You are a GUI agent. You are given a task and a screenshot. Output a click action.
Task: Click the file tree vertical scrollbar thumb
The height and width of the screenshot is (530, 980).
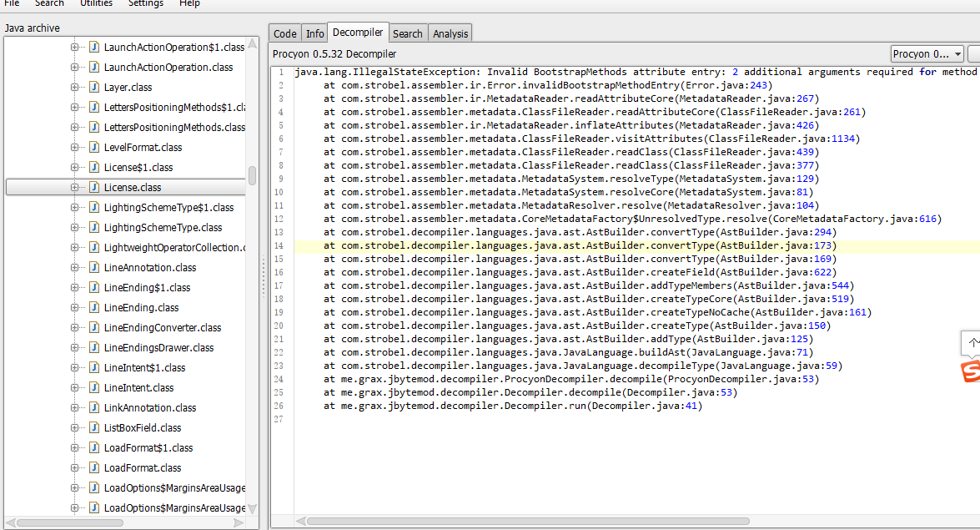click(x=253, y=176)
